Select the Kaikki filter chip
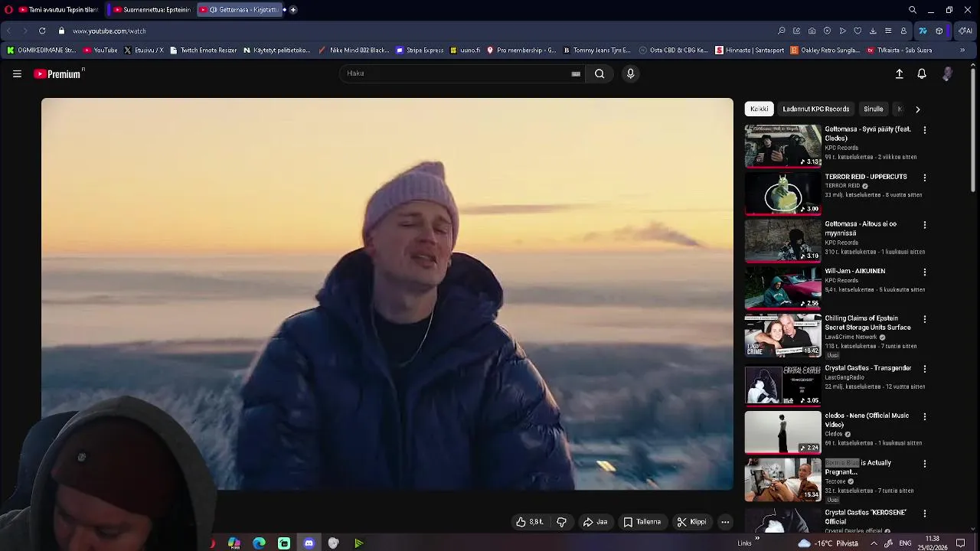 [759, 109]
